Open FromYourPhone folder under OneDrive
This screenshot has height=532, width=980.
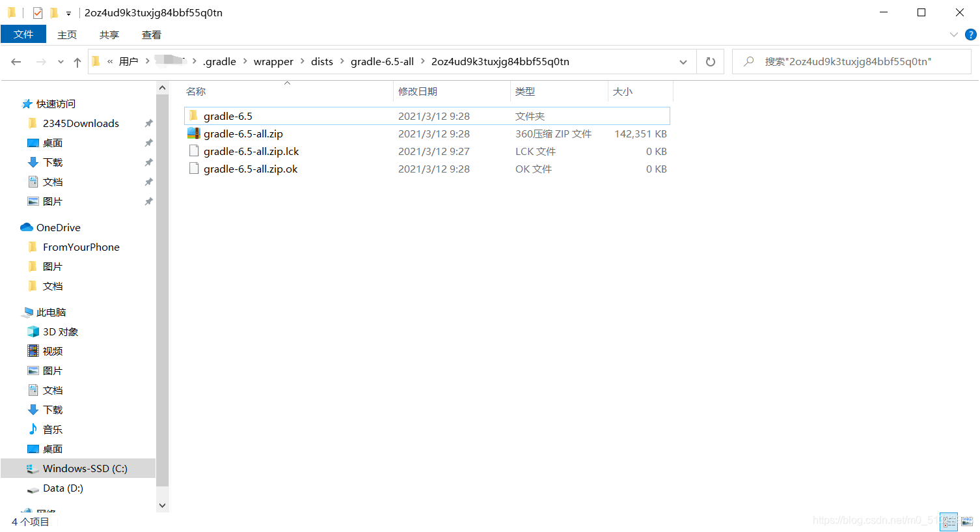click(x=81, y=247)
